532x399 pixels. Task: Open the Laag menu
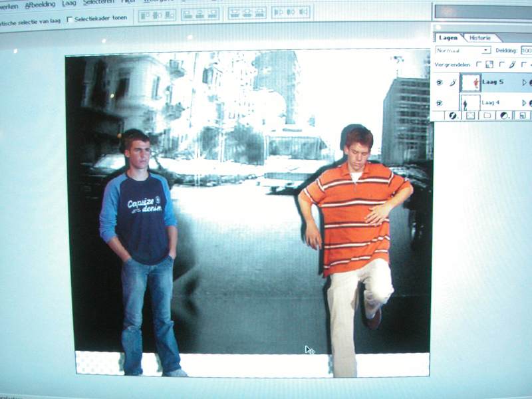(x=69, y=4)
